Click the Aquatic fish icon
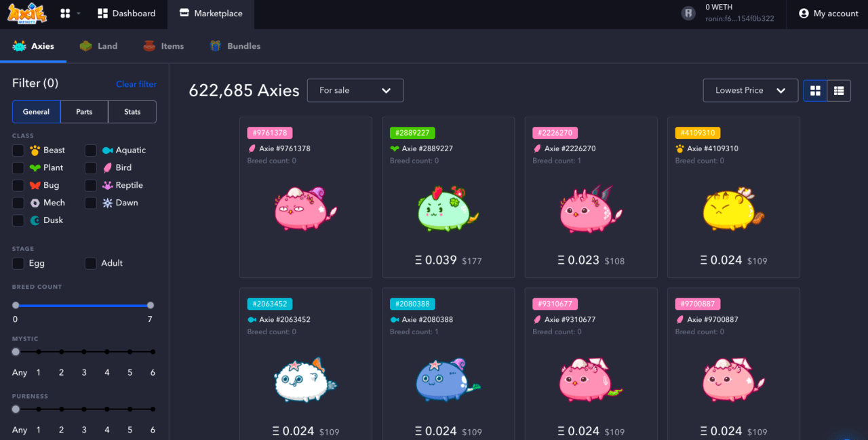The width and height of the screenshot is (868, 440). (x=107, y=151)
